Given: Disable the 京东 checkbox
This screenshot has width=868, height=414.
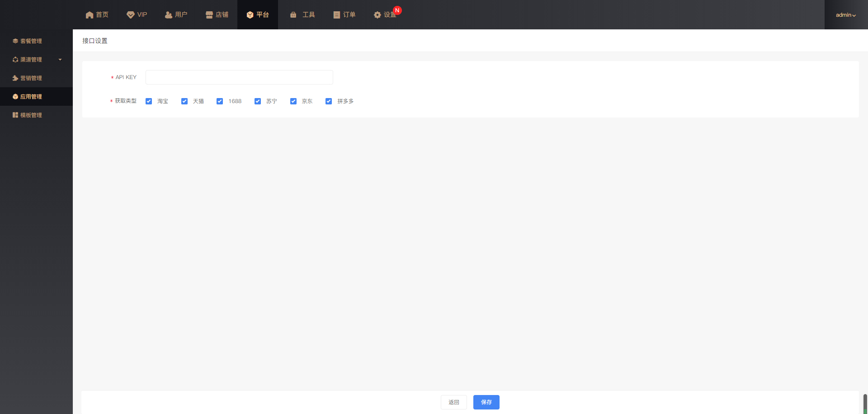Looking at the screenshot, I should [x=293, y=101].
